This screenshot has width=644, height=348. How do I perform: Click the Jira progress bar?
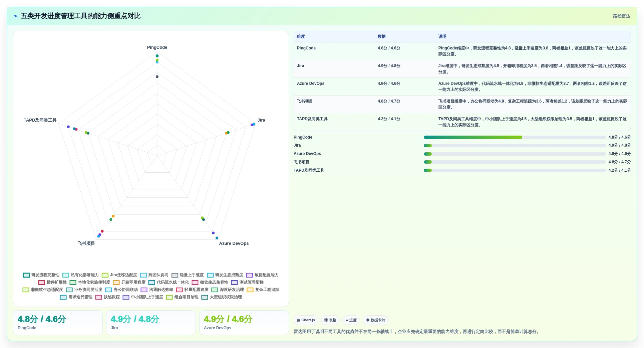[515, 146]
